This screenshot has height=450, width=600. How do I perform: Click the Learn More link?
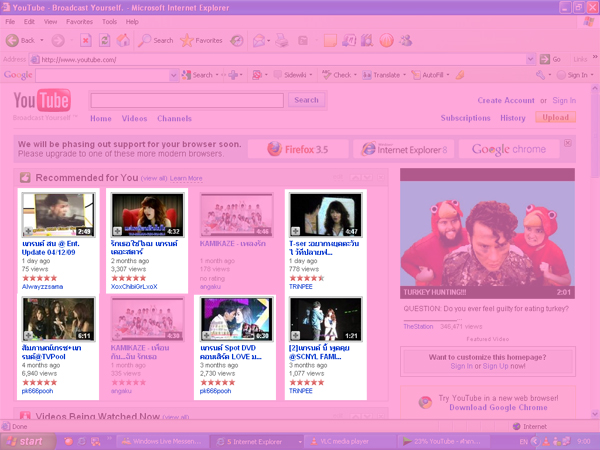[x=186, y=178]
